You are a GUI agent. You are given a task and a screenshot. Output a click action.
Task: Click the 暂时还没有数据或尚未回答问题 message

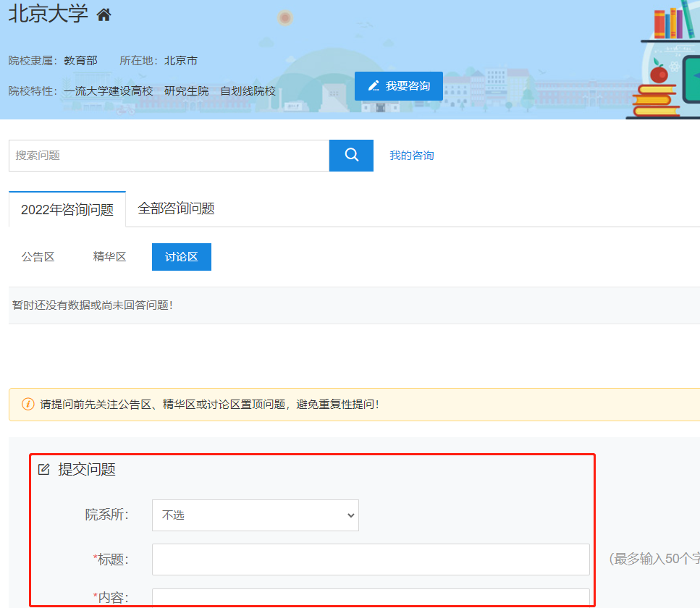point(93,305)
